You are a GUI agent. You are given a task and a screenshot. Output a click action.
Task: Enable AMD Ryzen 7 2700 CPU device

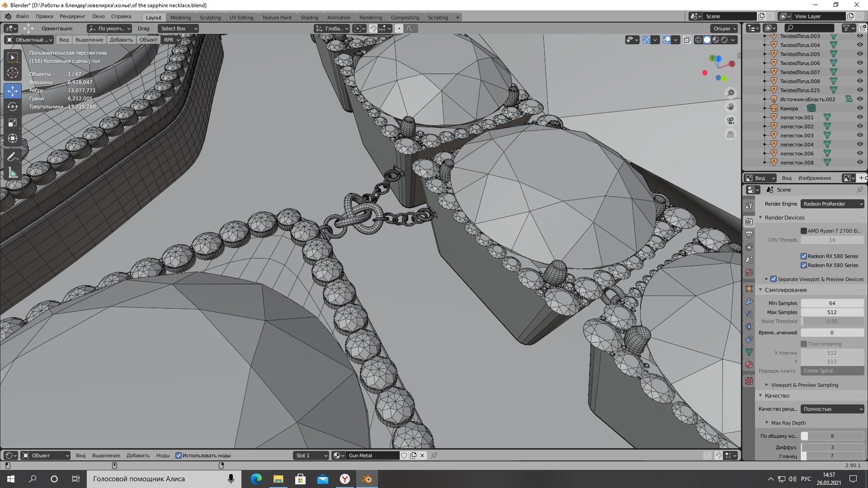click(804, 231)
